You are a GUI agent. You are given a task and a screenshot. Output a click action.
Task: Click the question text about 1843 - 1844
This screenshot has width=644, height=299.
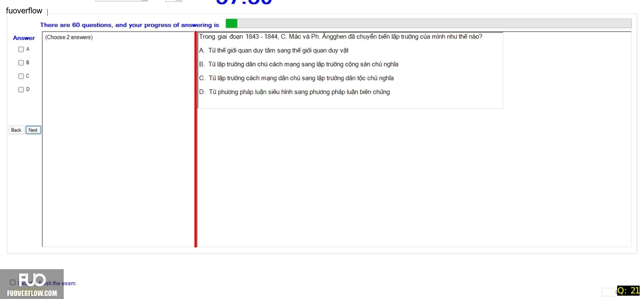pos(340,37)
